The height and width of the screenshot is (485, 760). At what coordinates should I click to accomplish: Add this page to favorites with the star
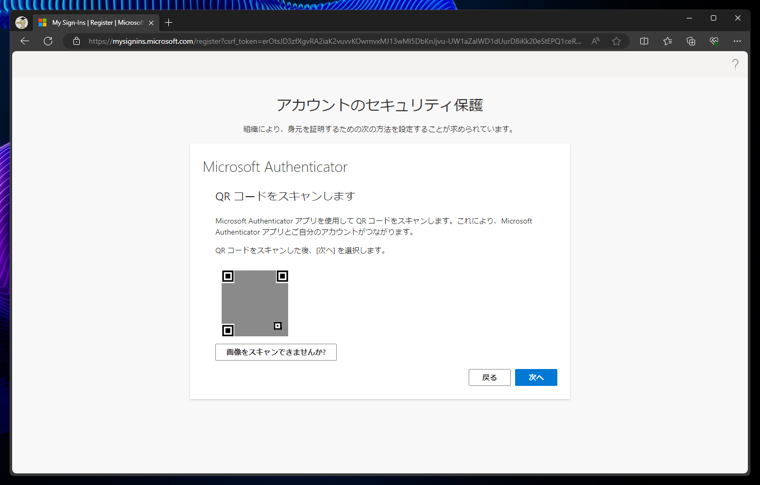(x=617, y=41)
